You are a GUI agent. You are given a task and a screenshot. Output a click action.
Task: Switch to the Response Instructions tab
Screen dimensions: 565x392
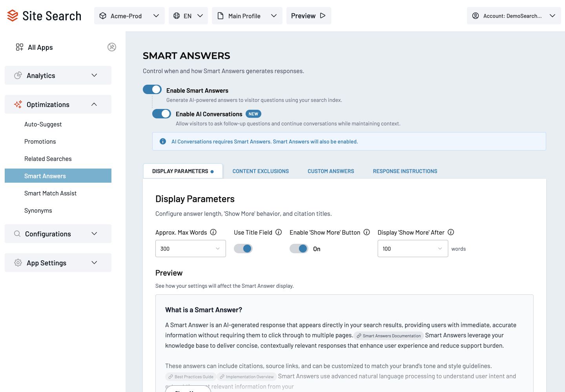[x=405, y=171]
